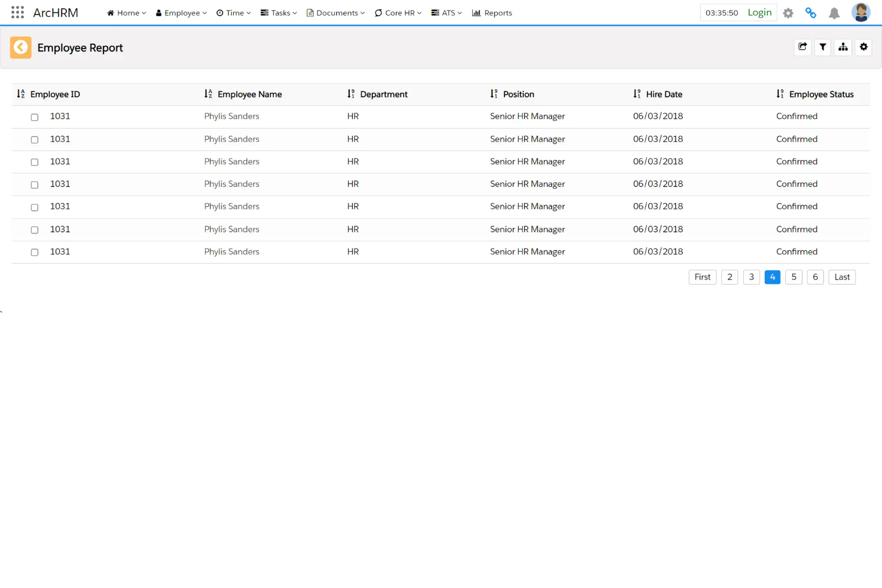Click the org chart hierarchy icon

[x=843, y=47]
